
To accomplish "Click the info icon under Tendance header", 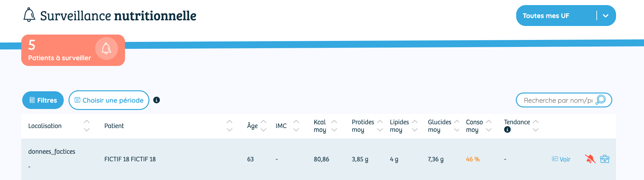I will pos(507,129).
